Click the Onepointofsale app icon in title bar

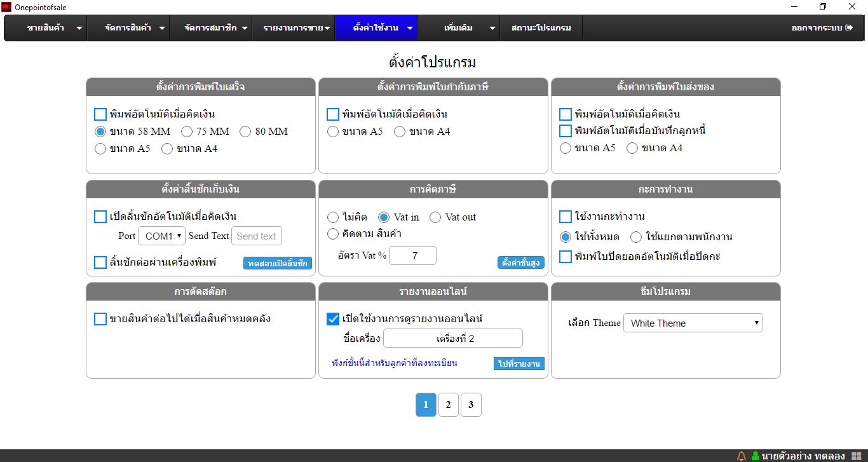pos(6,7)
